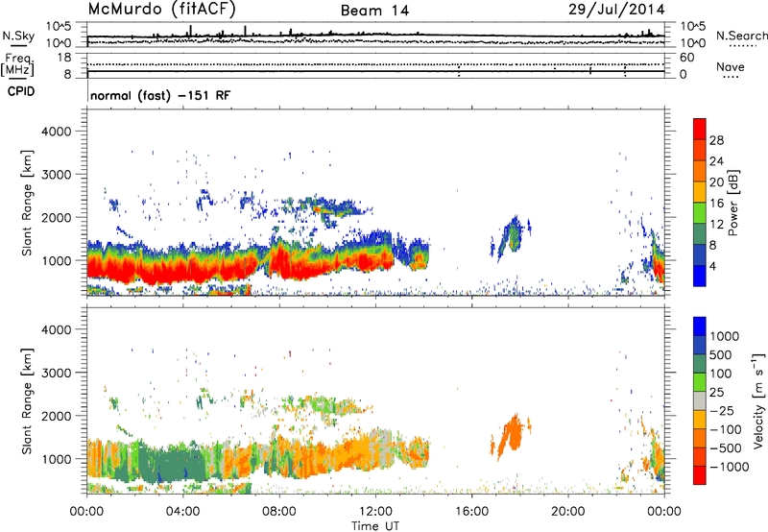
Task: Click the 1000 tick on the velocity colorbar
Action: [725, 336]
